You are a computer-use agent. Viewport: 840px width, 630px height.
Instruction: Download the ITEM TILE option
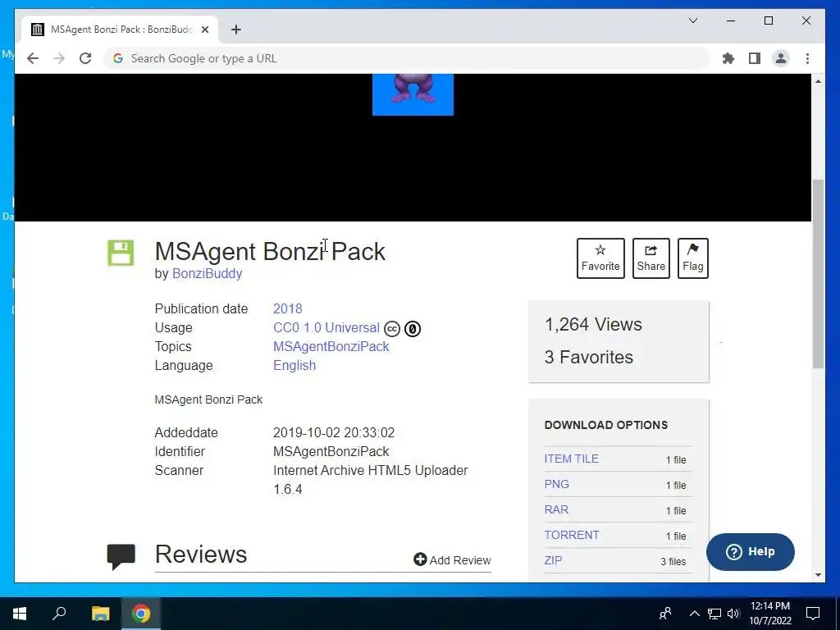[572, 459]
